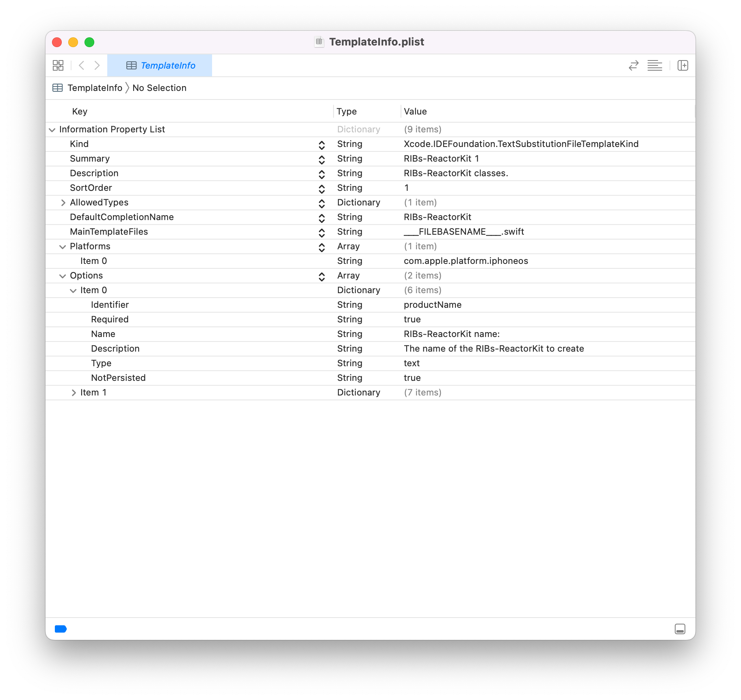Select the DefaultCompletionName key
The height and width of the screenshot is (700, 741).
121,217
